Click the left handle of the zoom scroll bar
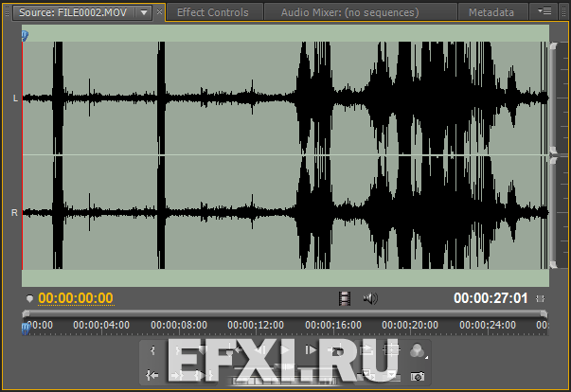 [x=26, y=313]
